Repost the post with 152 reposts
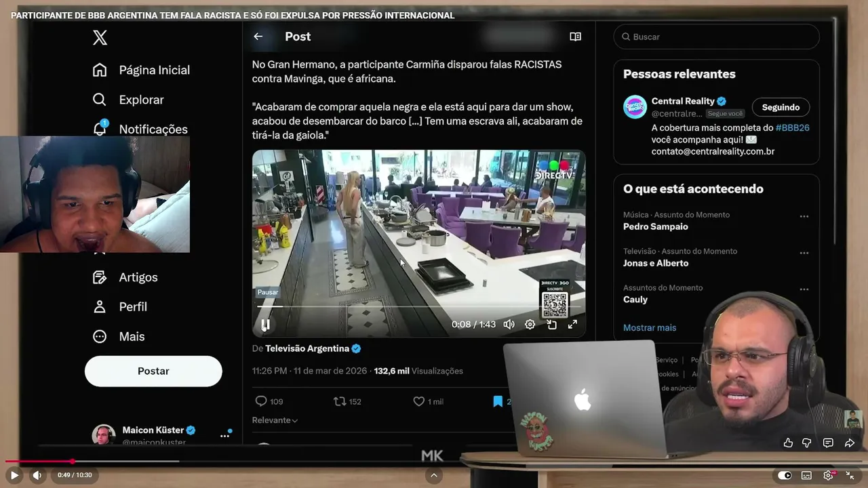 347,401
